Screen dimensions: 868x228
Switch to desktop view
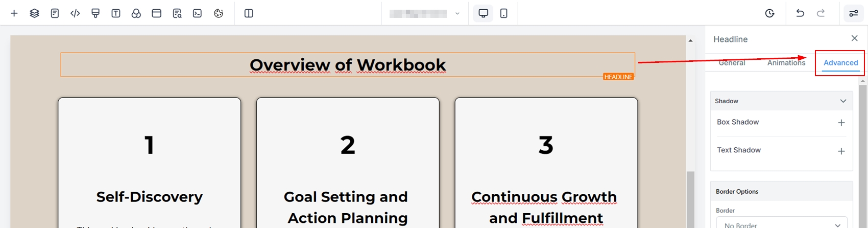pos(483,13)
